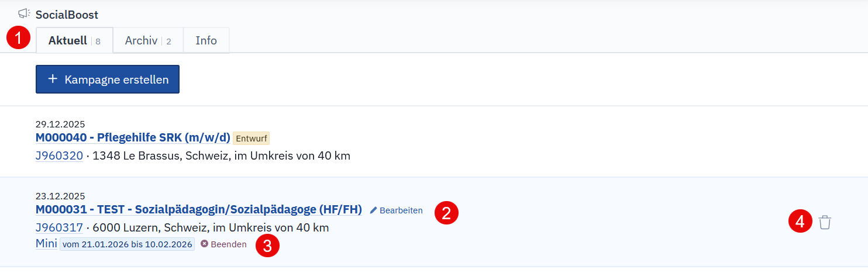This screenshot has width=868, height=273.
Task: Delete the M000031 campaign via trash icon
Action: click(825, 222)
